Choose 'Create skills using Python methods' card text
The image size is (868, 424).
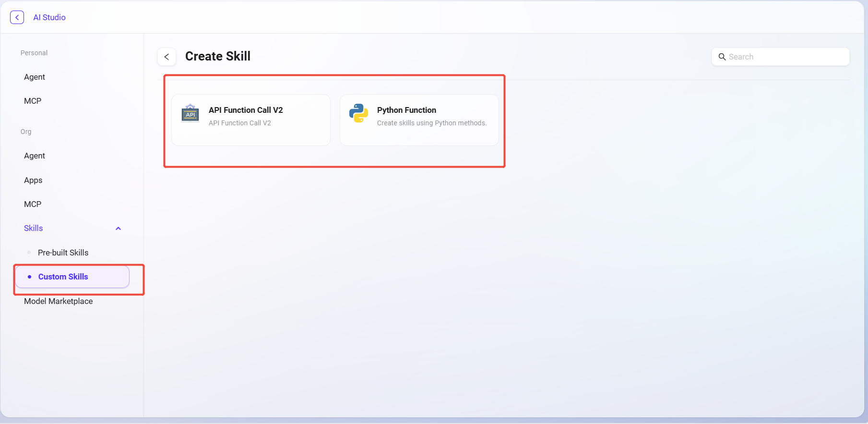pyautogui.click(x=432, y=123)
